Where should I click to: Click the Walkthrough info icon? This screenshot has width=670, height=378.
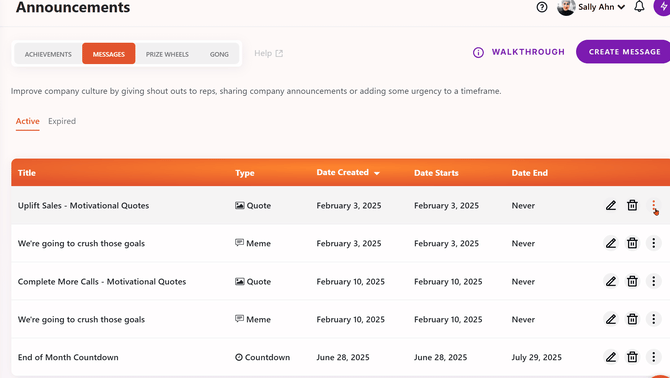478,53
